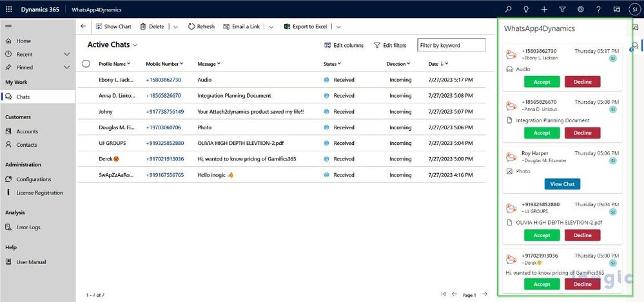
Task: Expand the Pinned section in sidebar
Action: [x=67, y=68]
